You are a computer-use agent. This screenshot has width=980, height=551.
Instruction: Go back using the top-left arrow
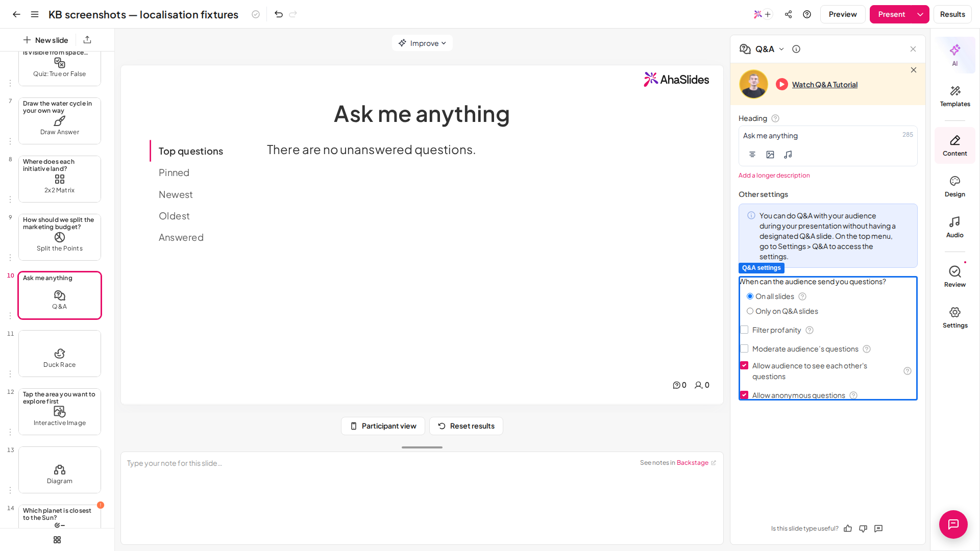click(x=16, y=14)
